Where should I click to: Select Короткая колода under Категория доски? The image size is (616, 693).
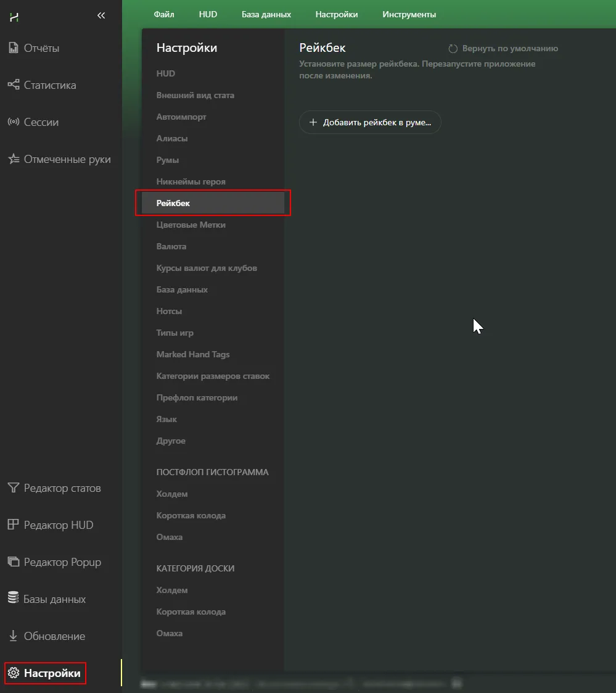click(x=191, y=612)
